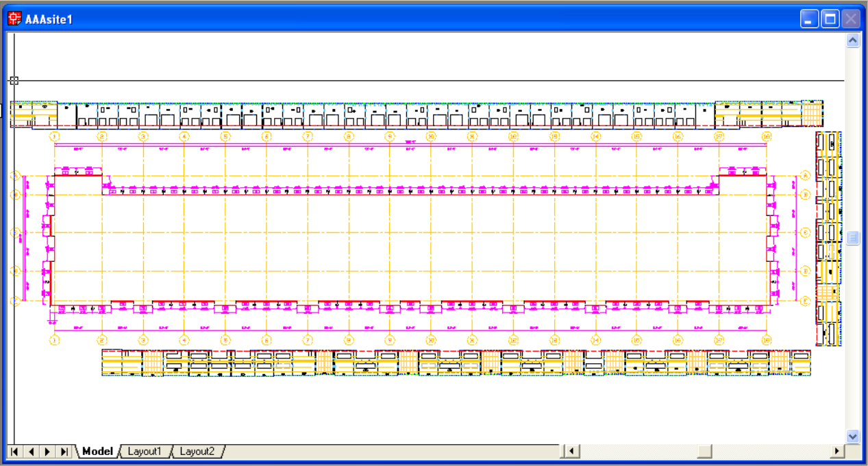Image resolution: width=868 pixels, height=466 pixels.
Task: Click the vertical scrollbar thumb
Action: (853, 238)
